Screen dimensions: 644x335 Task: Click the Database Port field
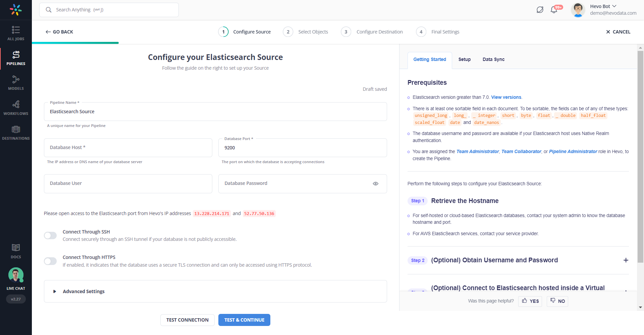pyautogui.click(x=303, y=147)
